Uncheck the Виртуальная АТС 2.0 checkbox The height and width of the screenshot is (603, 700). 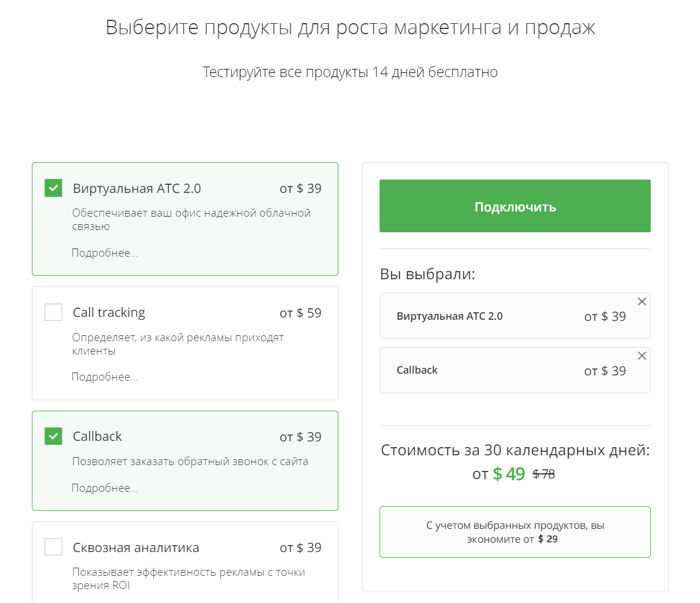click(53, 188)
